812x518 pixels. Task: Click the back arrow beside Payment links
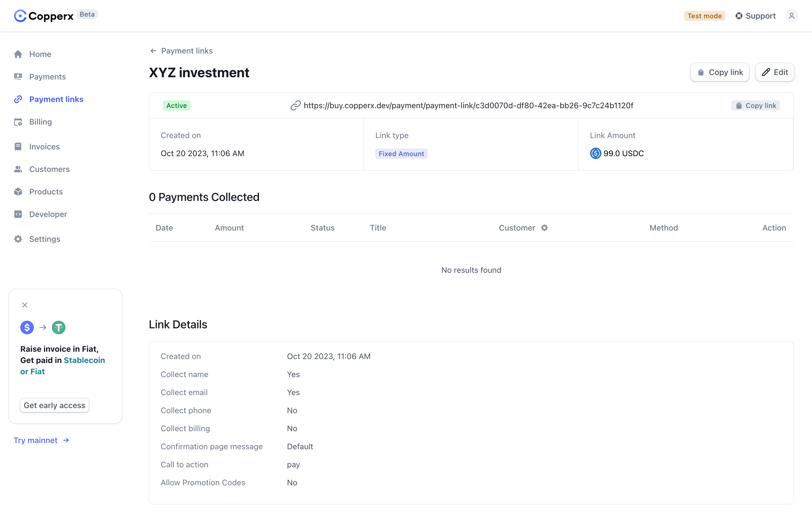pyautogui.click(x=153, y=51)
